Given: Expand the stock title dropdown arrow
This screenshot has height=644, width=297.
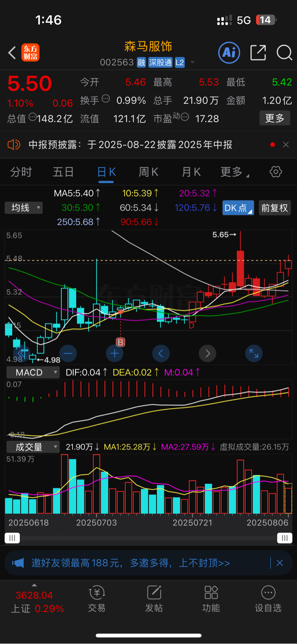Looking at the screenshot, I should pyautogui.click(x=193, y=62).
